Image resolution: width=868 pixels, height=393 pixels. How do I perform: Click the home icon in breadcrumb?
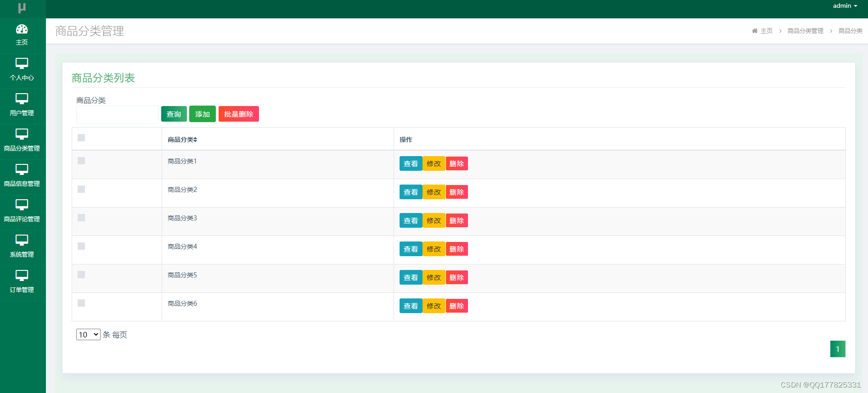tap(755, 31)
